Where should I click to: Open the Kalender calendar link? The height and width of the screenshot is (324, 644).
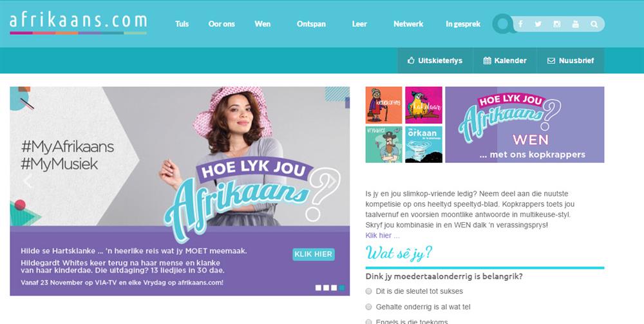click(x=505, y=61)
